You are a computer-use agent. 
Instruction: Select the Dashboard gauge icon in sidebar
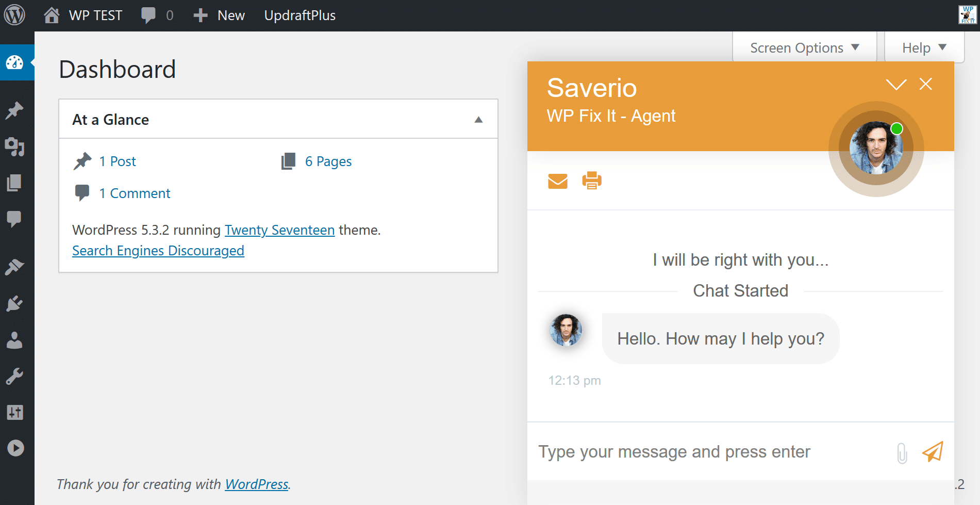(15, 62)
